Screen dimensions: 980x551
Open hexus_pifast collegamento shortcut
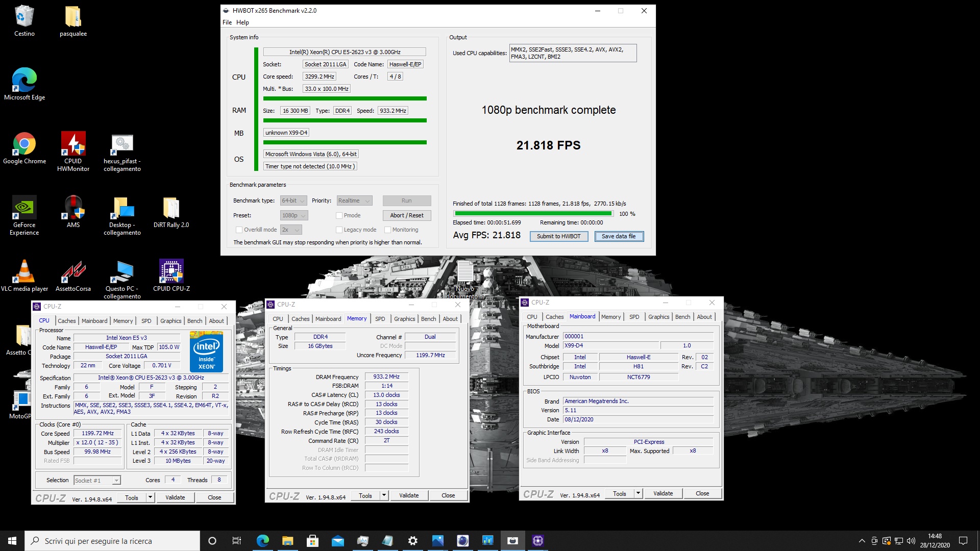(x=122, y=152)
